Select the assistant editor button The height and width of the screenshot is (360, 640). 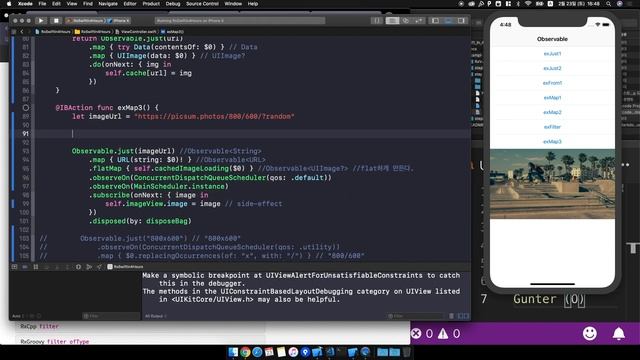(406, 20)
